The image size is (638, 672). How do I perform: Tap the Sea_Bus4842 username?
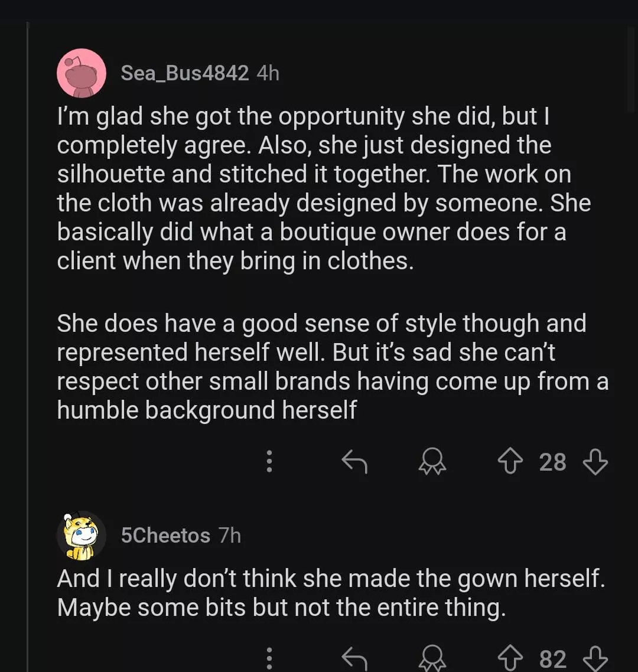184,73
